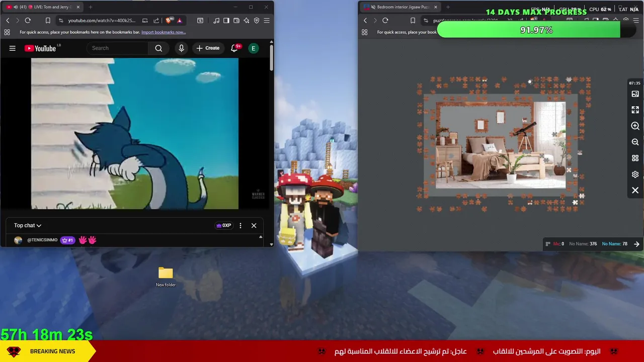Screen dimensions: 644x362
Task: Open apps grid icon in puzzle window
Action: tap(365, 32)
